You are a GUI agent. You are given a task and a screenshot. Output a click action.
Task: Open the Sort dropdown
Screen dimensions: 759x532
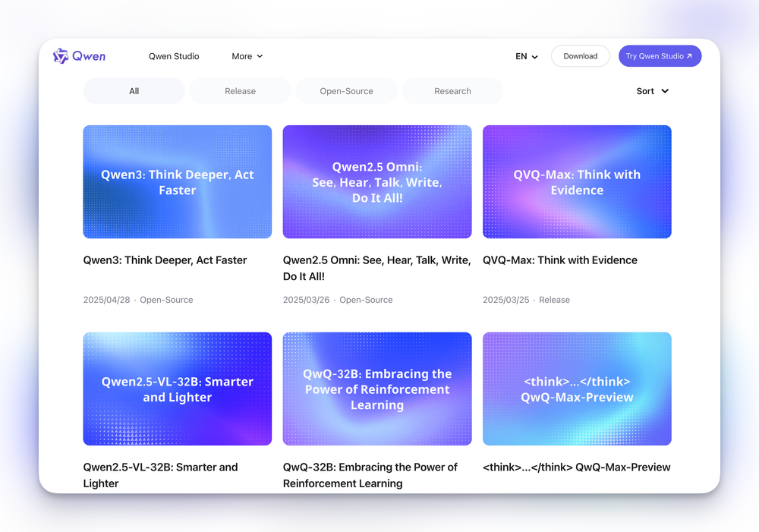pyautogui.click(x=653, y=91)
